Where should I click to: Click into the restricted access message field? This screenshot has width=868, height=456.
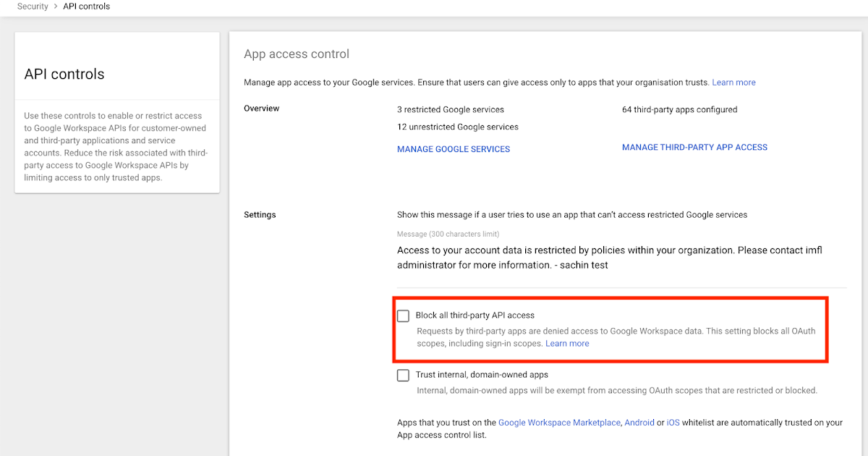(x=609, y=258)
